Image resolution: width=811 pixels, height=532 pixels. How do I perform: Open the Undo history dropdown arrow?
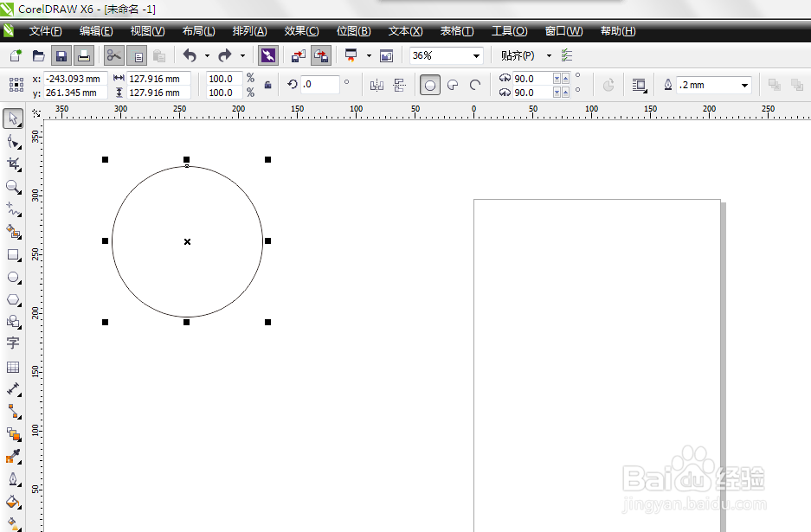[207, 55]
